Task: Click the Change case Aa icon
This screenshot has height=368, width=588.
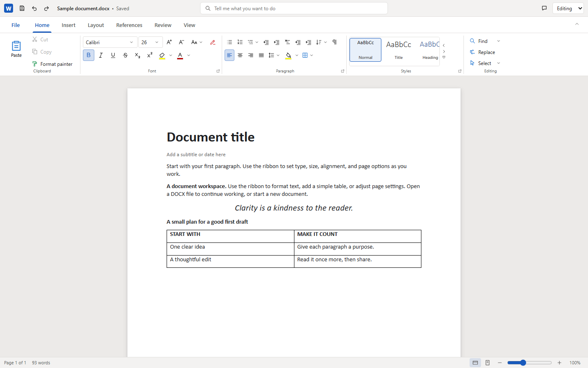Action: [x=194, y=42]
